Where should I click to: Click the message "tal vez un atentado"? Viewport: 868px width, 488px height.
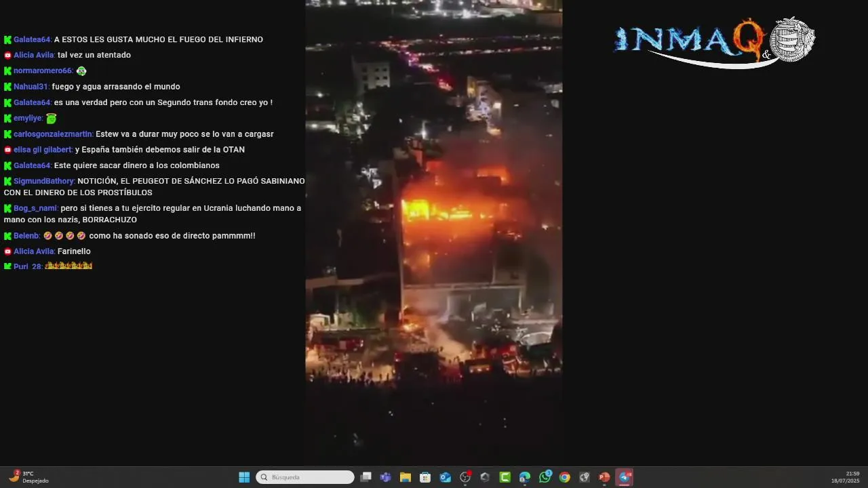tap(94, 55)
